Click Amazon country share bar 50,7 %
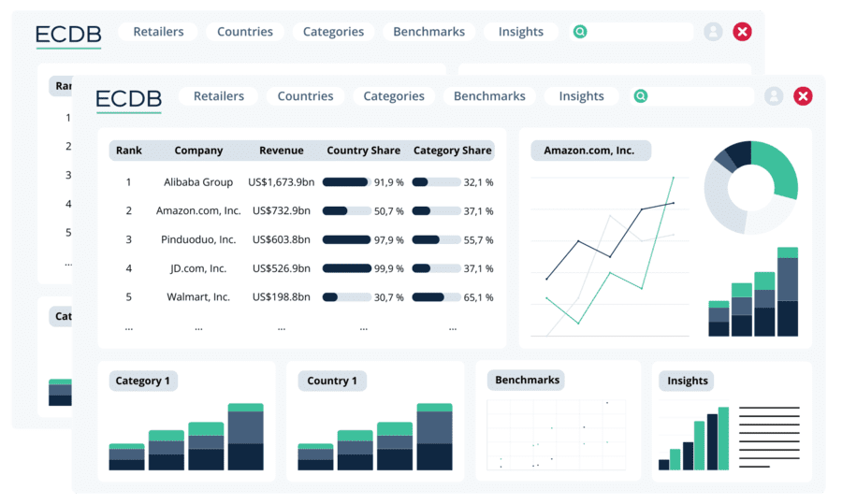Viewport: 842px width, 504px height. pyautogui.click(x=346, y=211)
